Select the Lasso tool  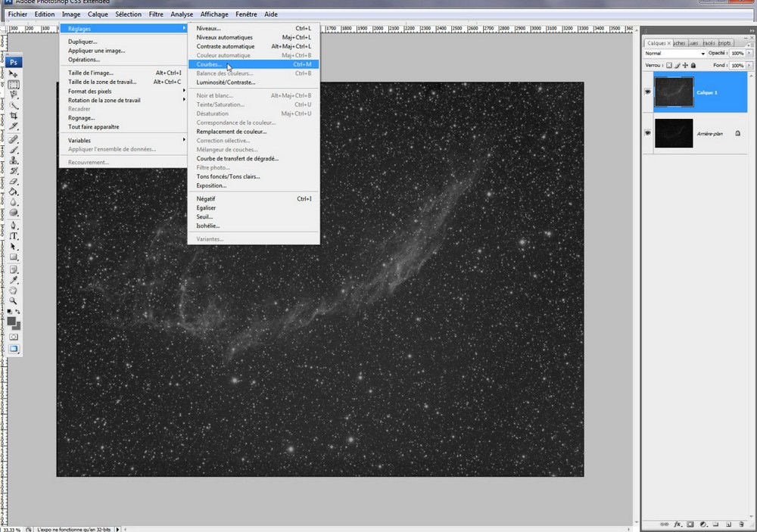coord(14,95)
